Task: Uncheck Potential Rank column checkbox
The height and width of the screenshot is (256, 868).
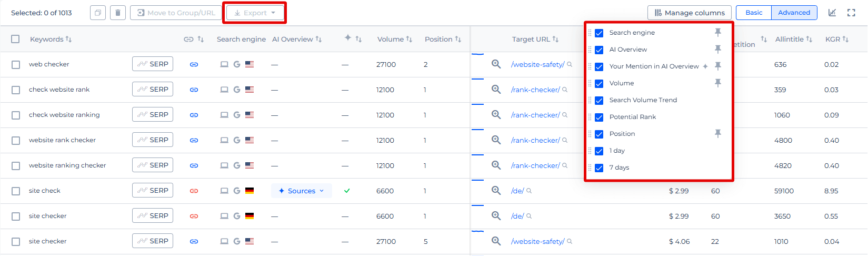Action: 599,117
